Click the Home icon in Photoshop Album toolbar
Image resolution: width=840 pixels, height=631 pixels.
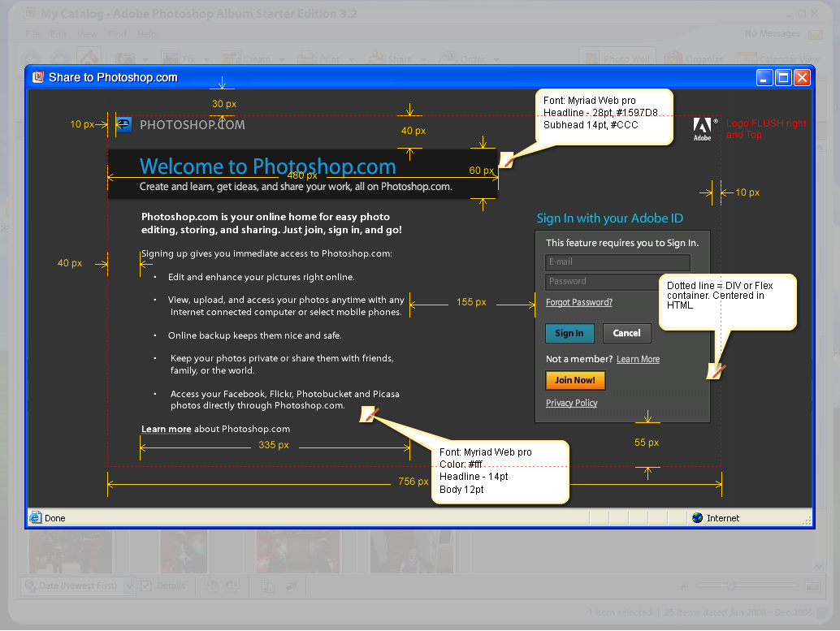tap(89, 57)
